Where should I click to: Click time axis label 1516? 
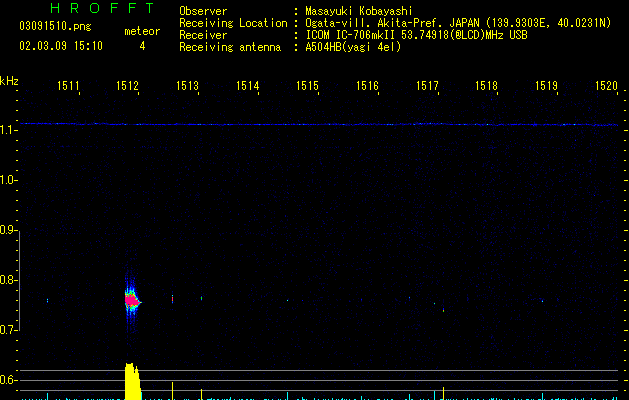point(367,85)
